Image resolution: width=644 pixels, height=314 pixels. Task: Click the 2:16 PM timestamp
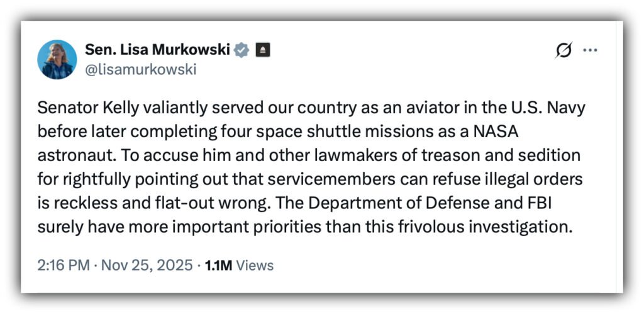pos(64,265)
